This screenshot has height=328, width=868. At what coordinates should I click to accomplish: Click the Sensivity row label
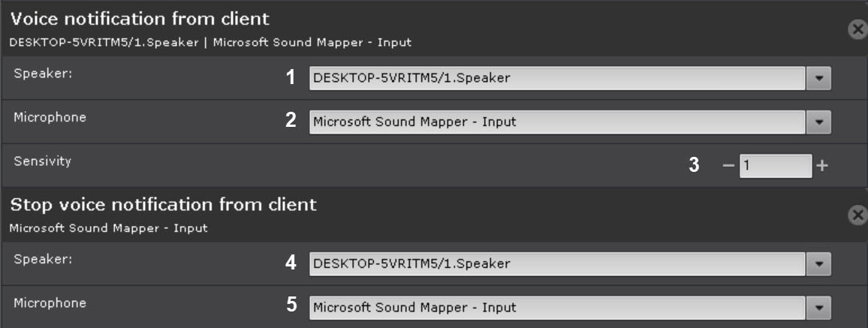(x=42, y=161)
